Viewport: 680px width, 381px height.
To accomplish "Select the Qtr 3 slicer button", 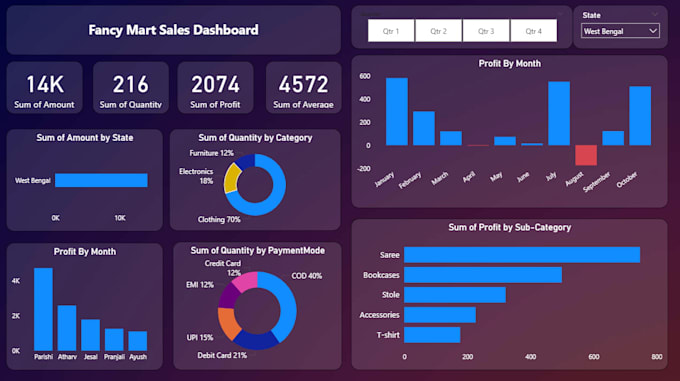I will pyautogui.click(x=486, y=31).
